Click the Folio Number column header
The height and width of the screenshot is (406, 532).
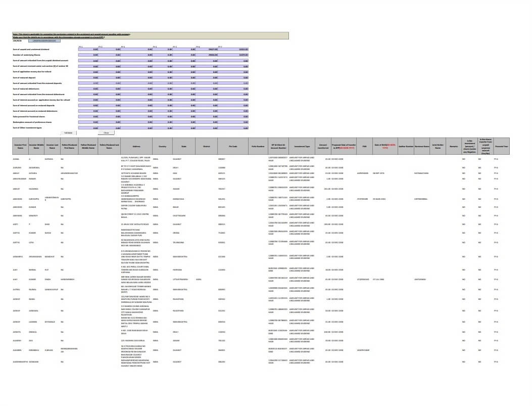coord(258,146)
